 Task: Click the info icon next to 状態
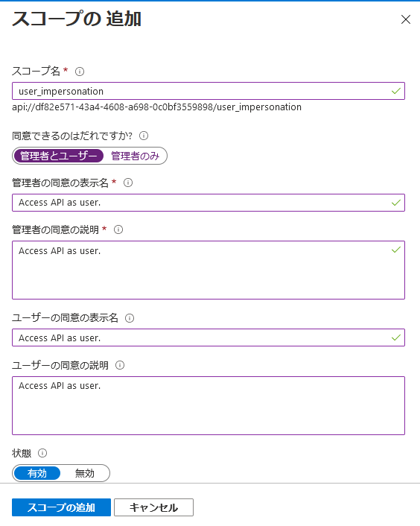42,453
